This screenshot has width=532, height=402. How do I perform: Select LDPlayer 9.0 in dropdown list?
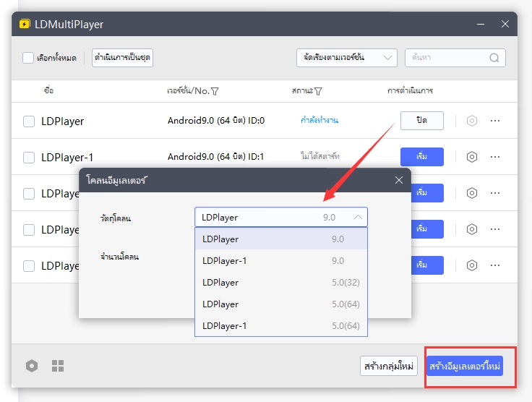pyautogui.click(x=281, y=239)
